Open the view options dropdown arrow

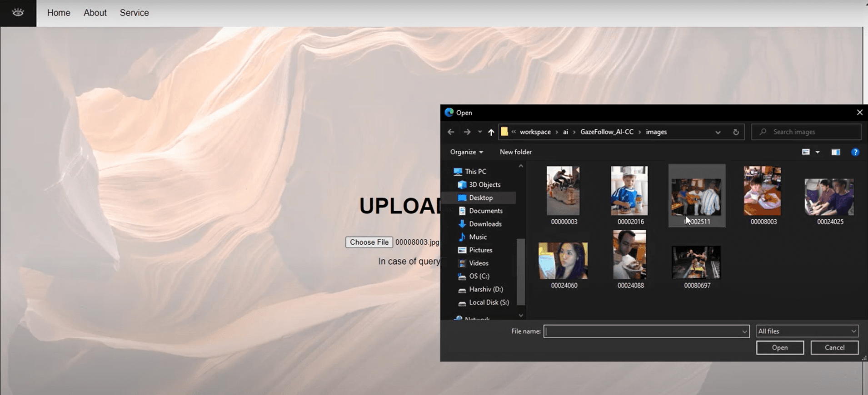click(x=818, y=152)
